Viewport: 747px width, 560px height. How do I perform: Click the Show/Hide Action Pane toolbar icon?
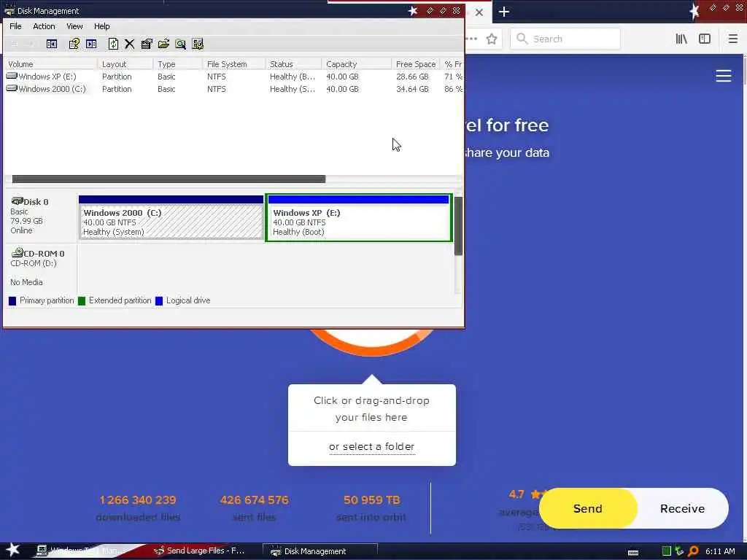[91, 44]
